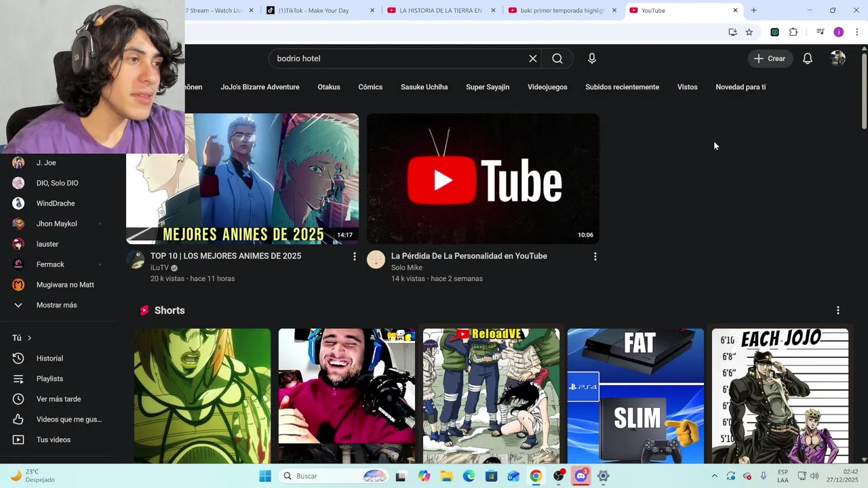The image size is (868, 488).
Task: Open La Pérdida De La Personalidad en YouTube title
Action: click(469, 256)
